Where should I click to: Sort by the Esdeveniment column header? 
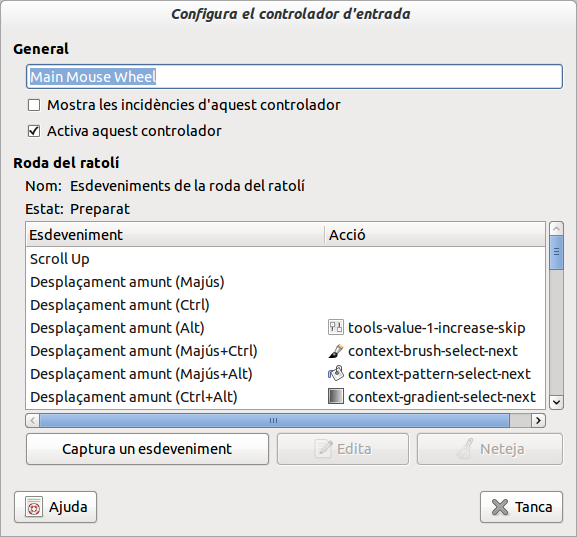(175, 234)
